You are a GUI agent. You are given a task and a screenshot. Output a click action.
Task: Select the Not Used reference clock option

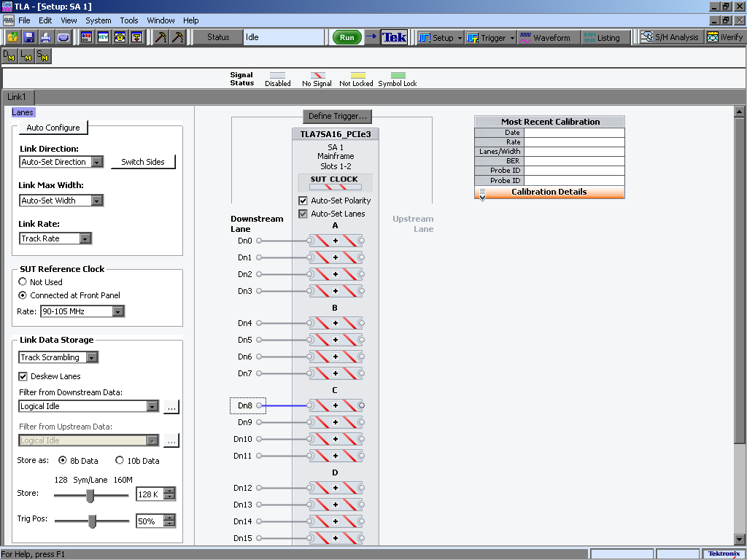23,282
